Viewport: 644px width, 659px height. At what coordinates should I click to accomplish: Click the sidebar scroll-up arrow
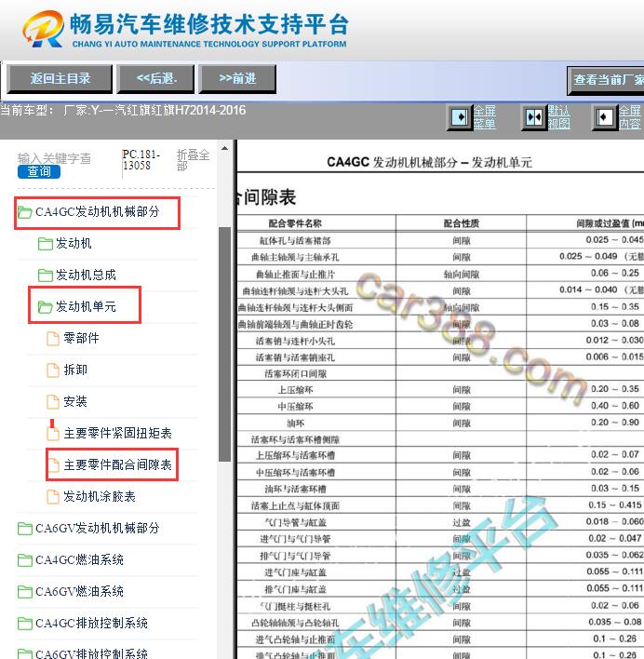pos(225,148)
